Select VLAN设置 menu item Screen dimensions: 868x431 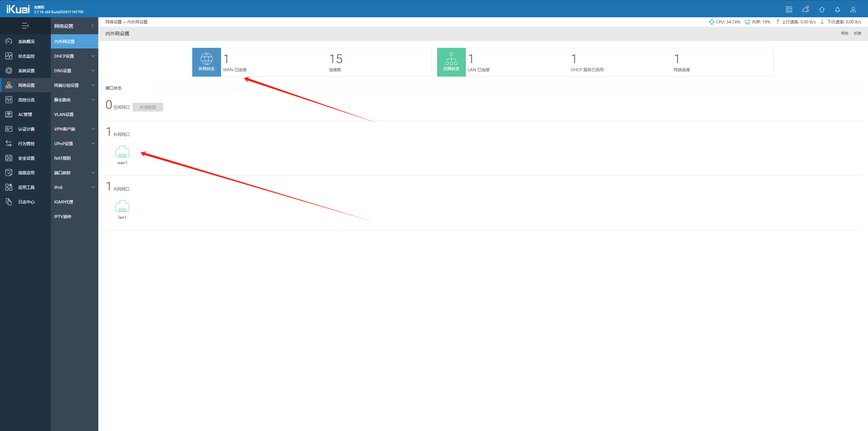(x=64, y=114)
